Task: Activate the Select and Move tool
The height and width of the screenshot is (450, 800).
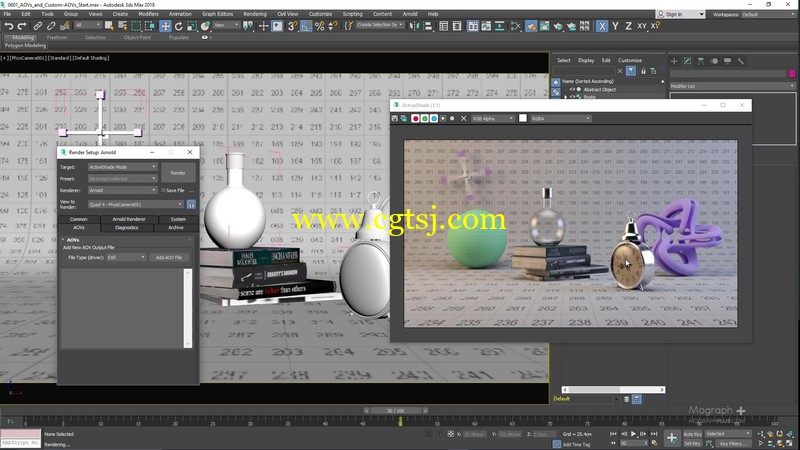Action: tap(165, 26)
